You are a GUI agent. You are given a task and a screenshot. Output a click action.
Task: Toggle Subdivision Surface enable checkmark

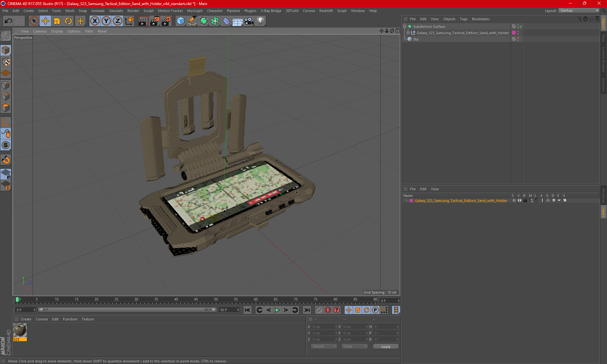click(x=521, y=27)
